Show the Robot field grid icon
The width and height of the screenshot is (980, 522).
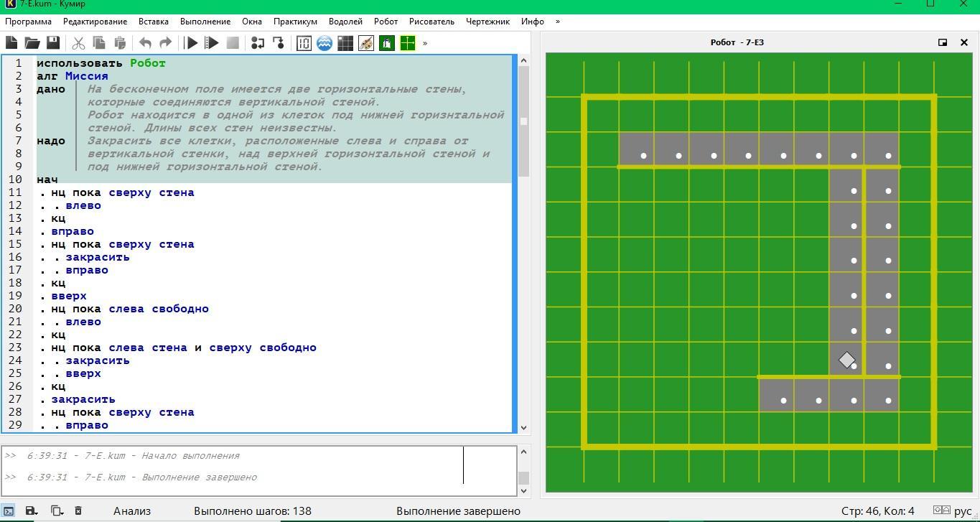coord(345,43)
